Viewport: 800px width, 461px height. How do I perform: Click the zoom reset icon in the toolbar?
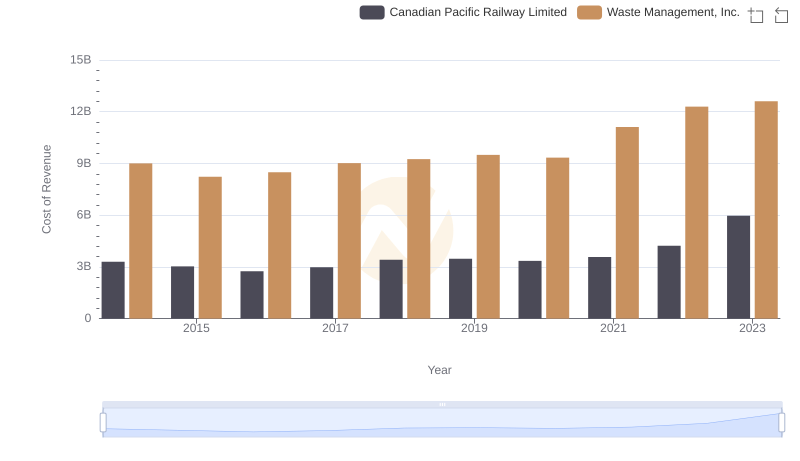click(782, 14)
